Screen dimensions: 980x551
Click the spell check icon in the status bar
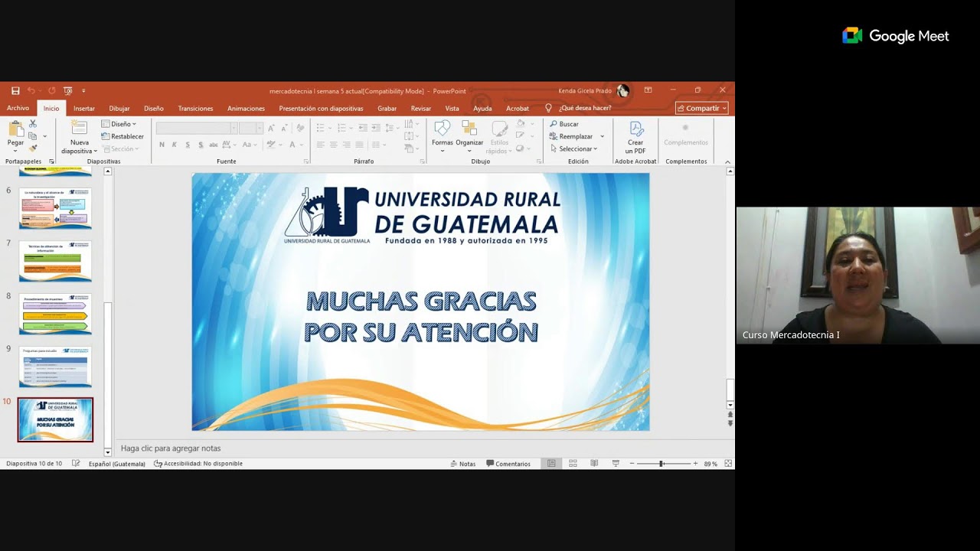76,464
